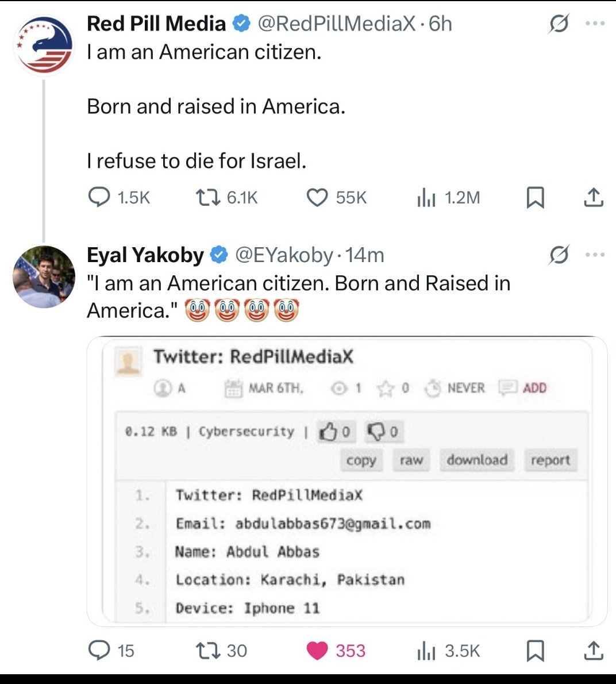Repost the Red Pill Media tweet
Viewport: 616px width, 684px height.
pyautogui.click(x=227, y=198)
